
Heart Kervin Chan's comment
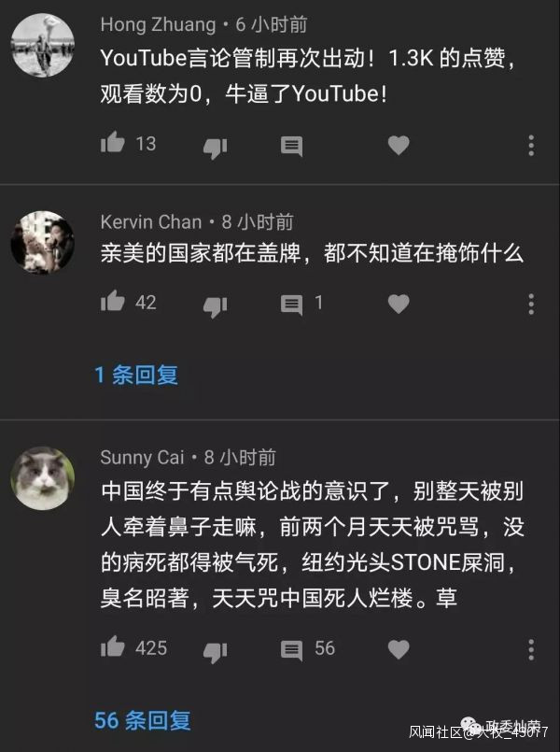[x=399, y=304]
